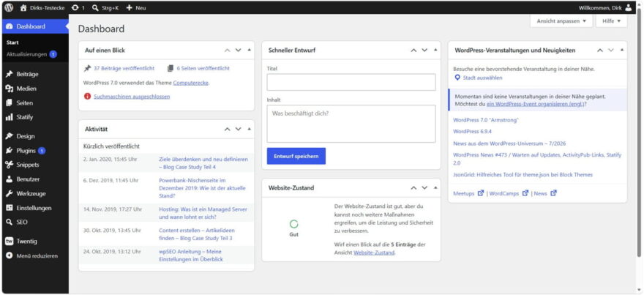Click Stadt auswählen location link
The width and height of the screenshot is (644, 295).
pos(482,78)
